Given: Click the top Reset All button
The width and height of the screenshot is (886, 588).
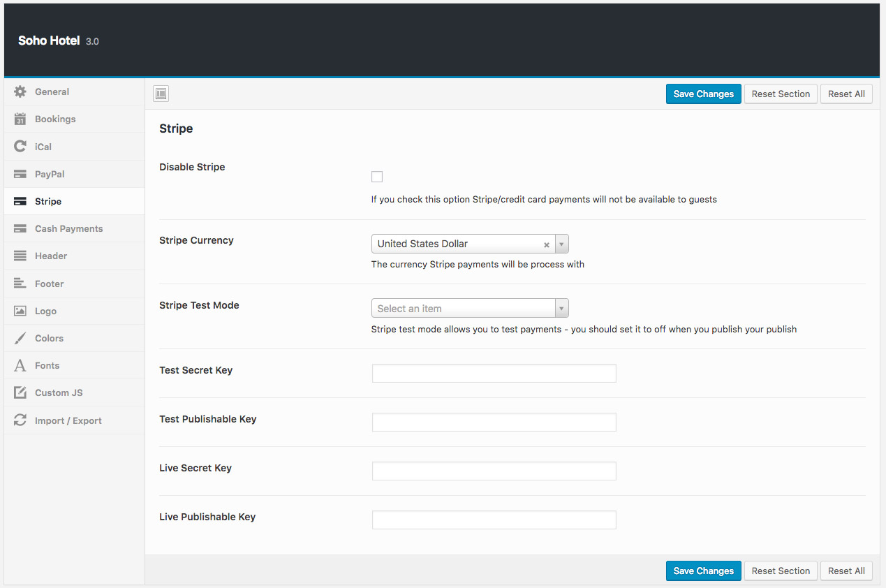Looking at the screenshot, I should [846, 94].
